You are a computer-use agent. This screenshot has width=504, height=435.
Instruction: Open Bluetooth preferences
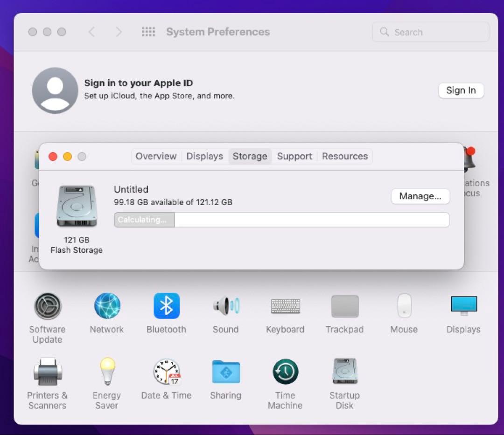click(167, 306)
